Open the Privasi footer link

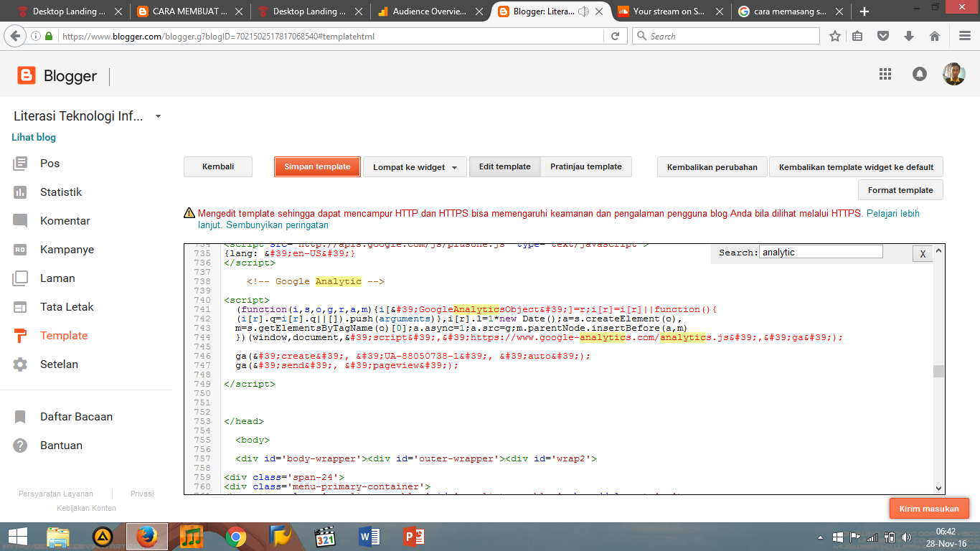[142, 494]
